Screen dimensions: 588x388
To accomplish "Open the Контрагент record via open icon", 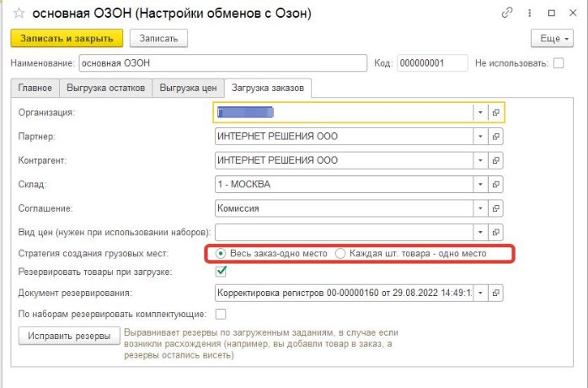I will (x=496, y=159).
